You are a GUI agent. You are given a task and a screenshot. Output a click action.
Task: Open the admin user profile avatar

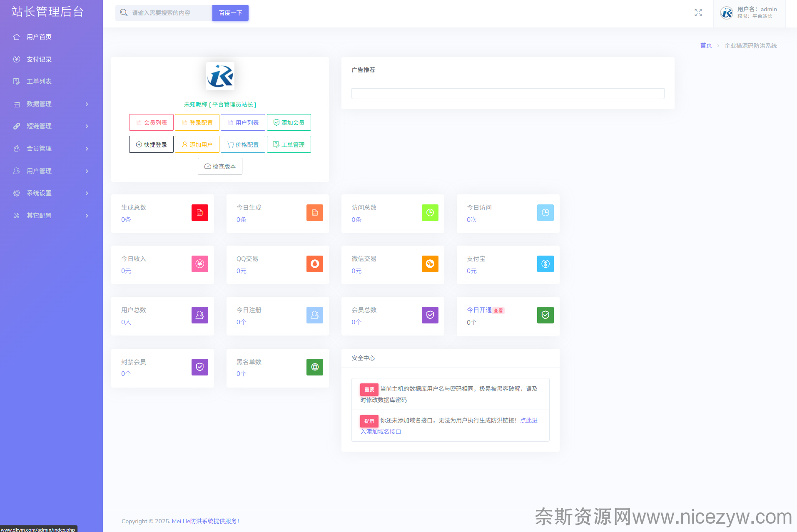click(x=727, y=13)
